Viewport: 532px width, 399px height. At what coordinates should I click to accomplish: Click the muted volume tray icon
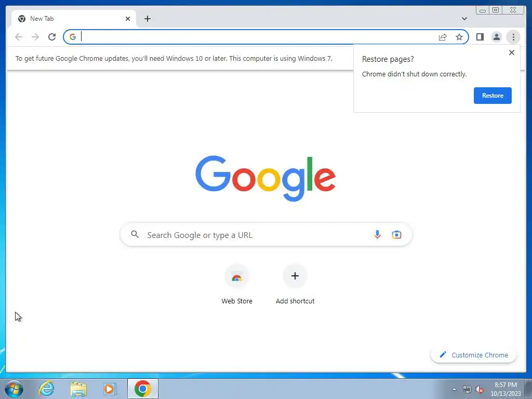pyautogui.click(x=480, y=390)
